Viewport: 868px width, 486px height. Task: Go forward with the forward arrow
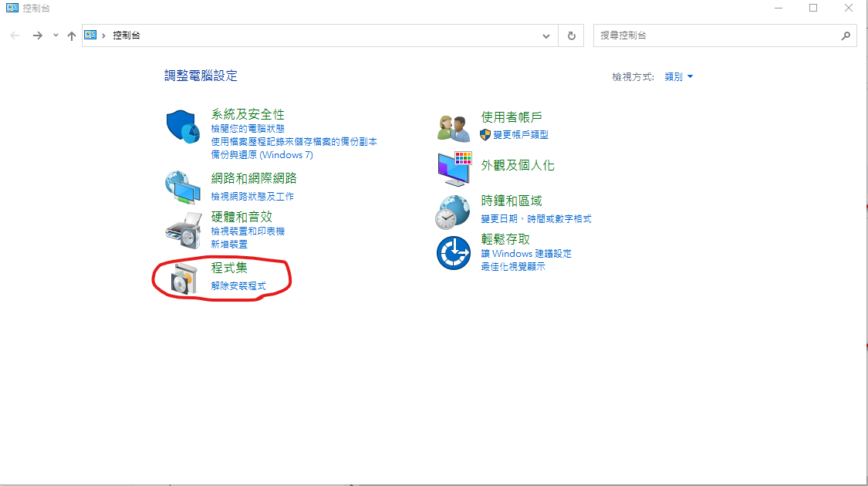coord(37,36)
